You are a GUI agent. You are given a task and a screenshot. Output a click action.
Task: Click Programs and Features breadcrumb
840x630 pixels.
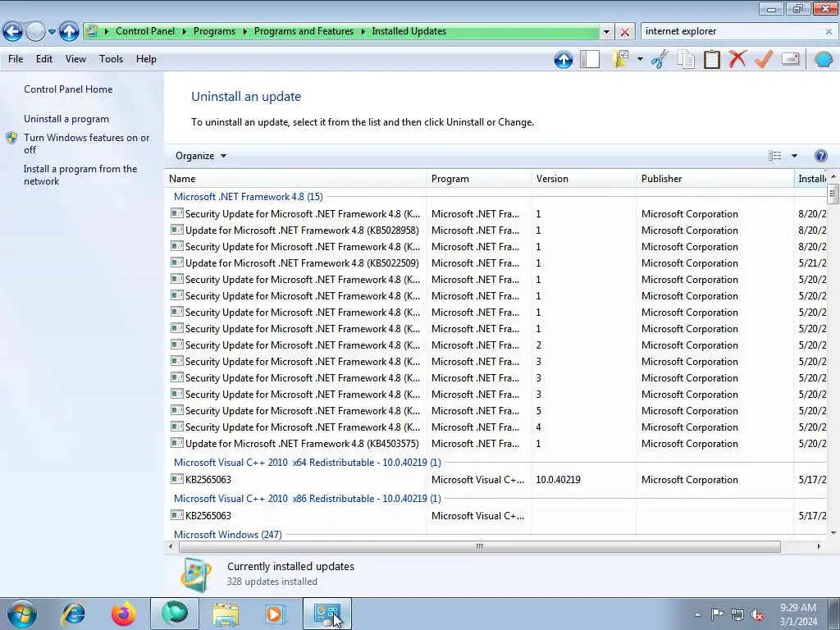point(304,31)
